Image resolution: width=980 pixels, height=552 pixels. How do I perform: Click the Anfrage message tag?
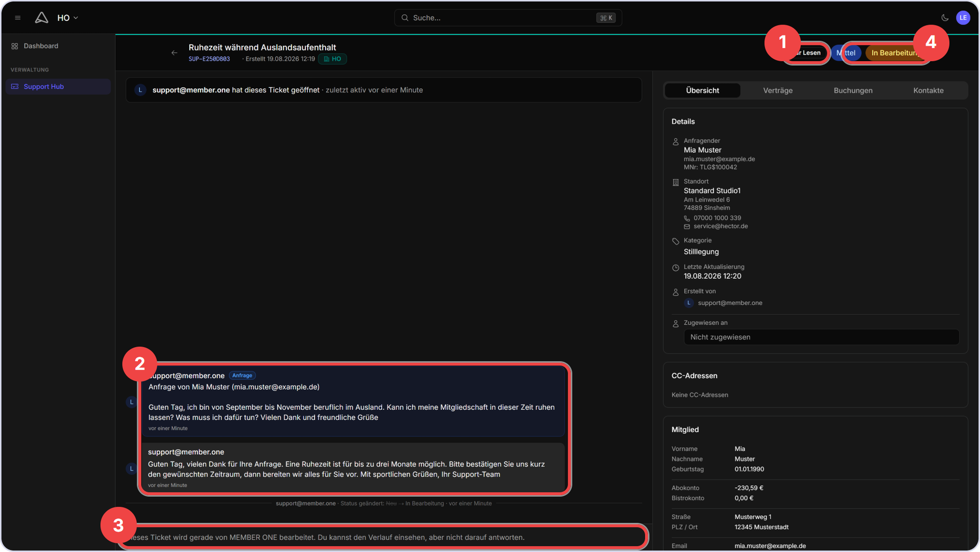(242, 375)
